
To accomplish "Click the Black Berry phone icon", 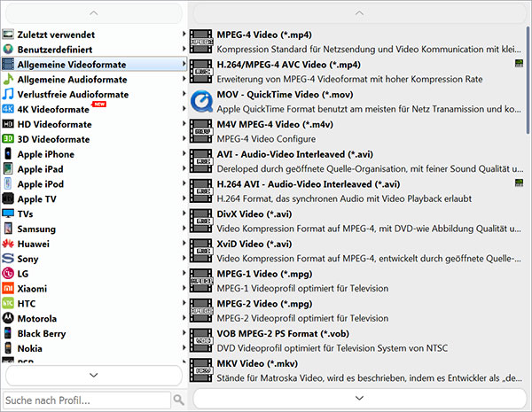I will (8, 333).
